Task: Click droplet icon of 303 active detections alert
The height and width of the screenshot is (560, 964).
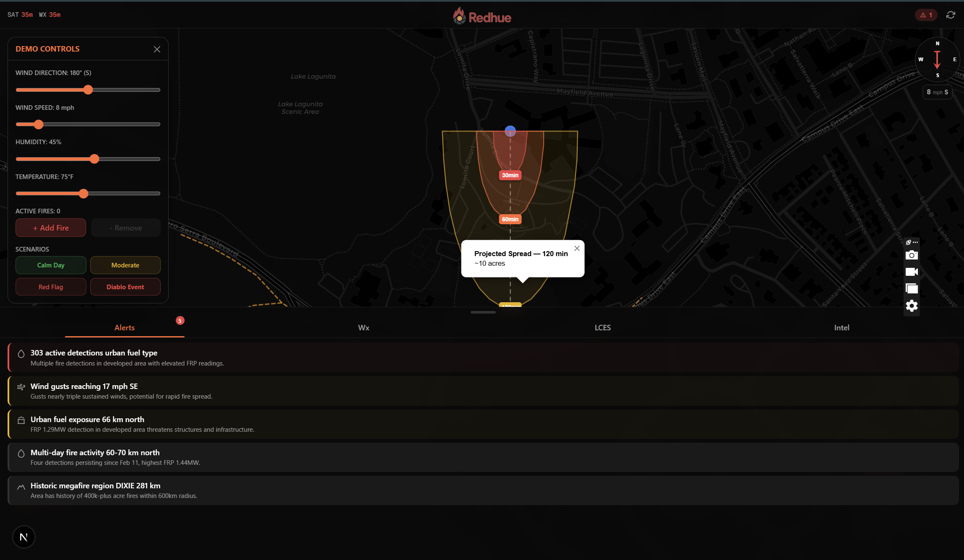Action: pos(21,354)
